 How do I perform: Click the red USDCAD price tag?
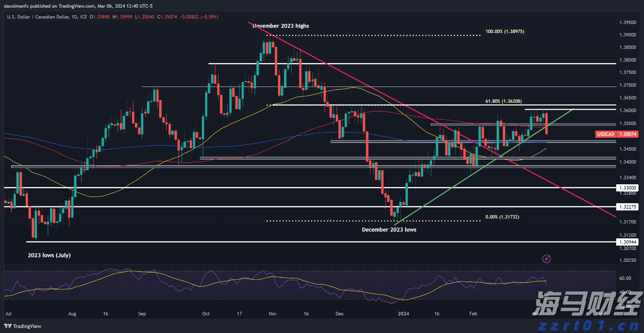click(x=604, y=134)
